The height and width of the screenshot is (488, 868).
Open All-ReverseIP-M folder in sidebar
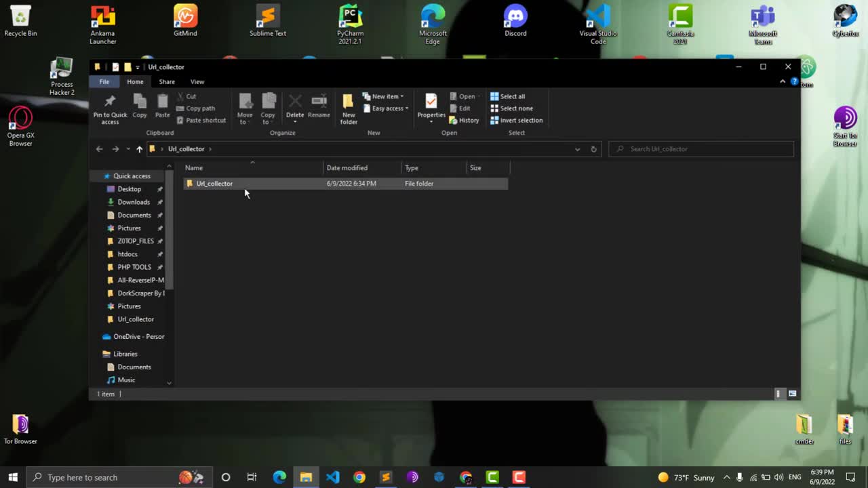(140, 280)
